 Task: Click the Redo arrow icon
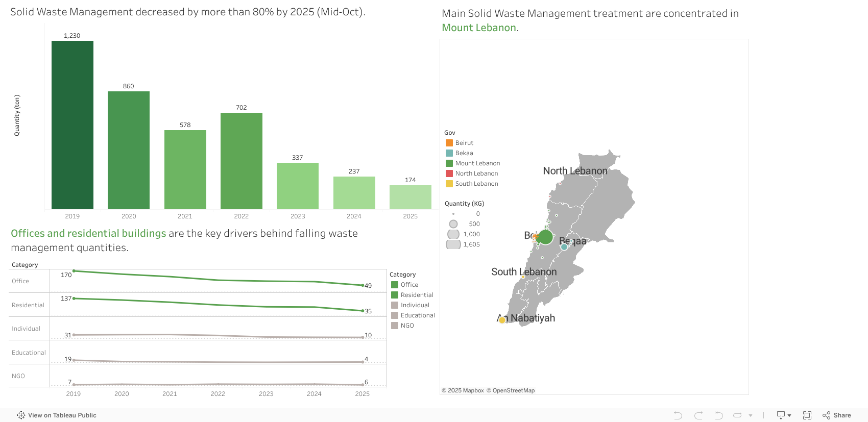(698, 415)
